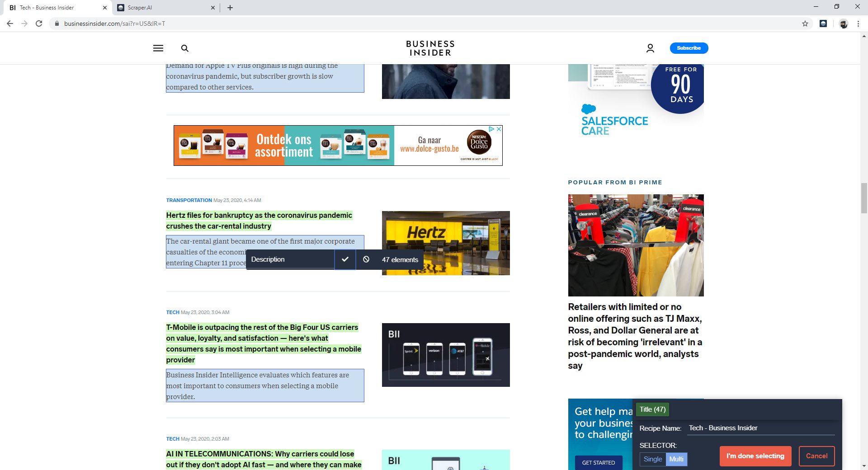Confirm Description selection with the checkmark icon

tap(345, 259)
